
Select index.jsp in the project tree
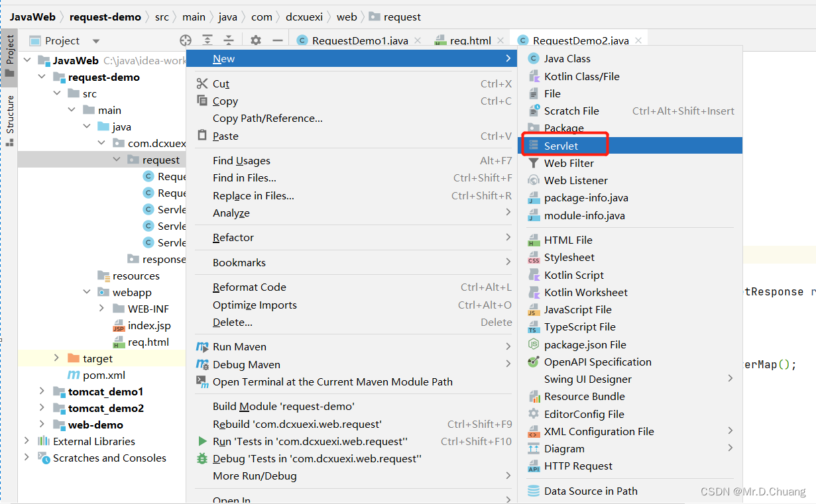[x=149, y=325]
